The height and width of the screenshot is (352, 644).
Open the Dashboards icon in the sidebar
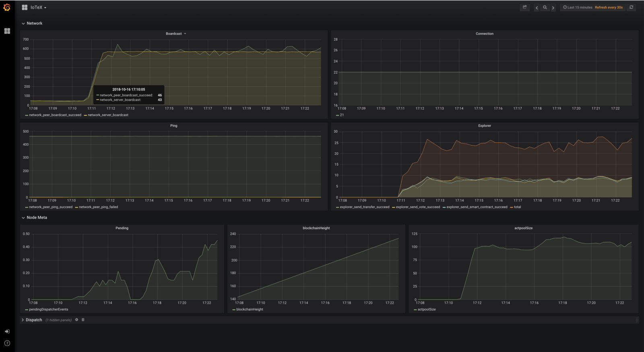(7, 31)
